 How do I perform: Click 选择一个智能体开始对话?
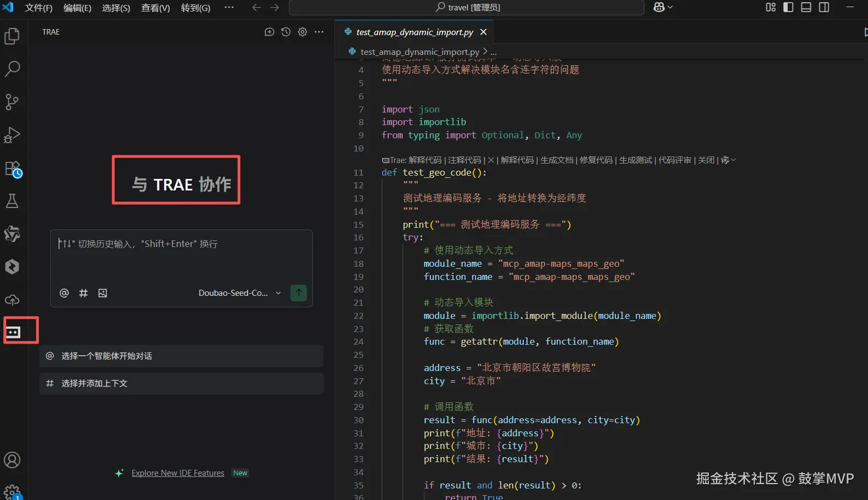tap(181, 356)
